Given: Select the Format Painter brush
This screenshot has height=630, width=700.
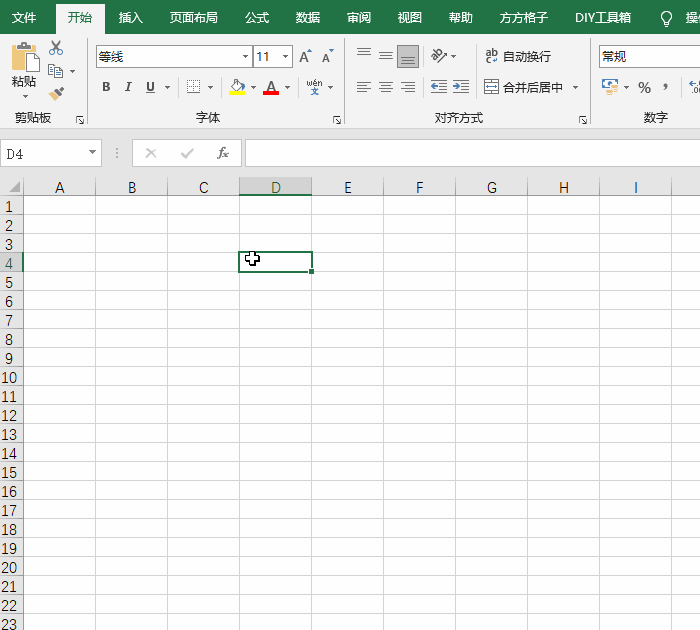Looking at the screenshot, I should [56, 93].
